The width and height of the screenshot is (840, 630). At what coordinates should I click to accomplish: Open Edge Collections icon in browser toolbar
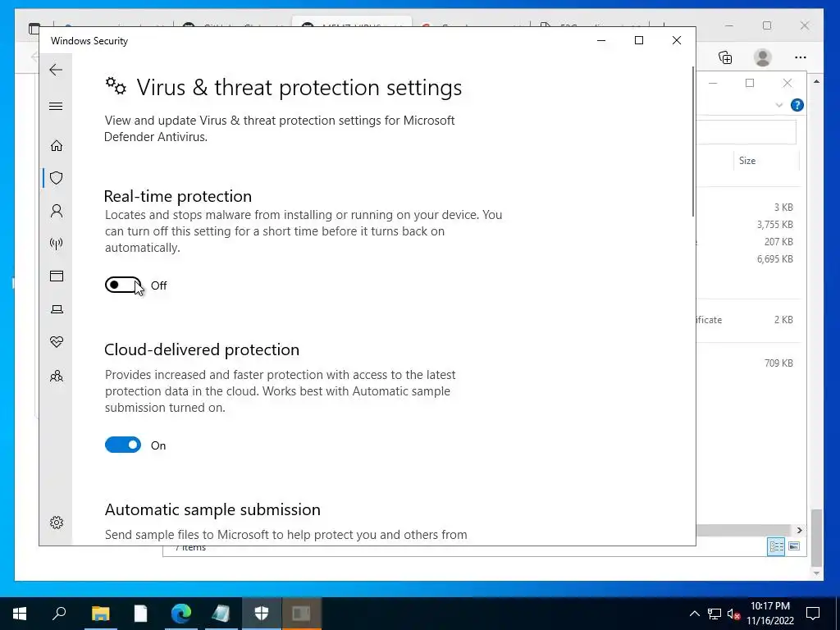[725, 57]
